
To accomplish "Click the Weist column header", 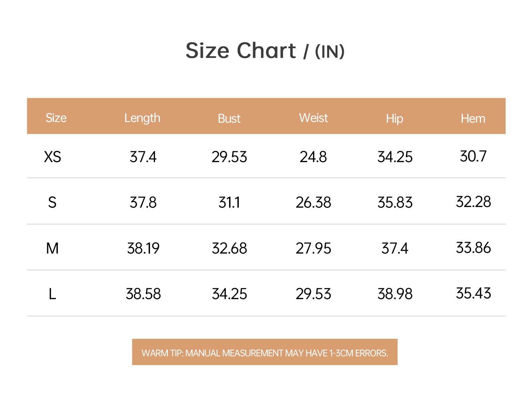I will point(313,118).
